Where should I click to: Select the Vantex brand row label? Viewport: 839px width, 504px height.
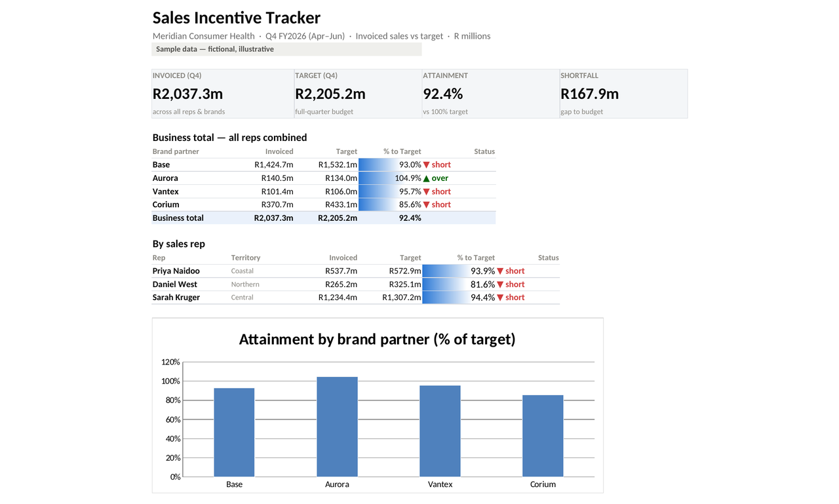point(166,191)
